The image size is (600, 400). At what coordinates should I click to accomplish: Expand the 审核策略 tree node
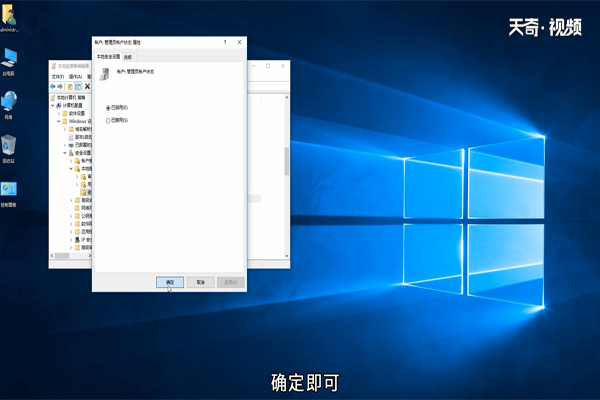[77, 176]
